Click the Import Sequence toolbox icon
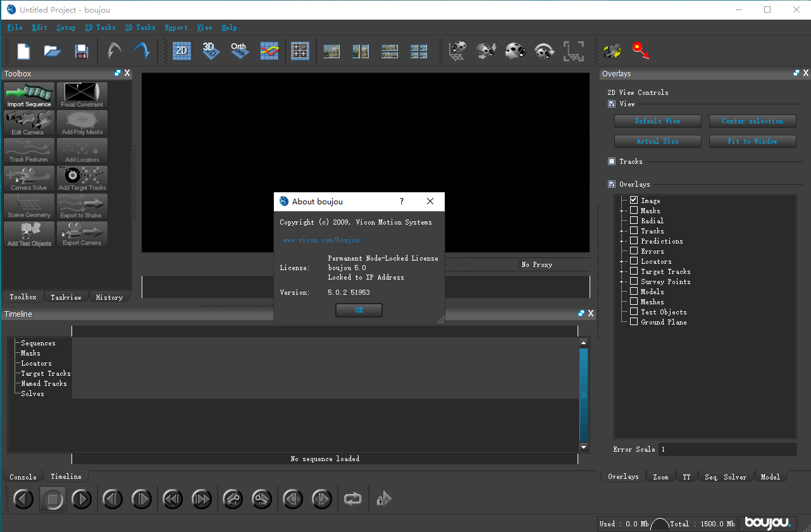 click(29, 95)
